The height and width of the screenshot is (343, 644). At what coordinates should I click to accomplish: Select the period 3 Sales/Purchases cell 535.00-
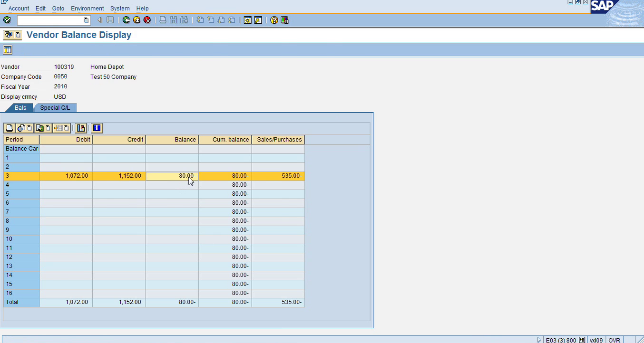(278, 176)
